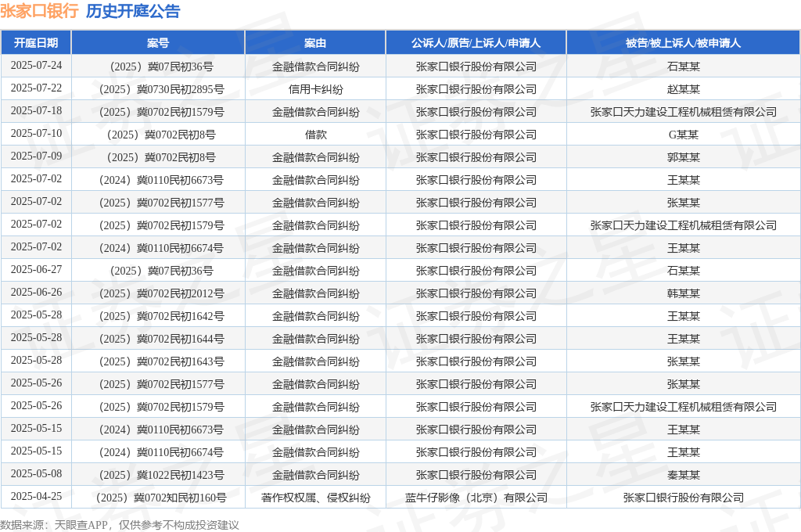The image size is (801, 532).
Task: Click defendant 韩某某
Action: point(684,294)
